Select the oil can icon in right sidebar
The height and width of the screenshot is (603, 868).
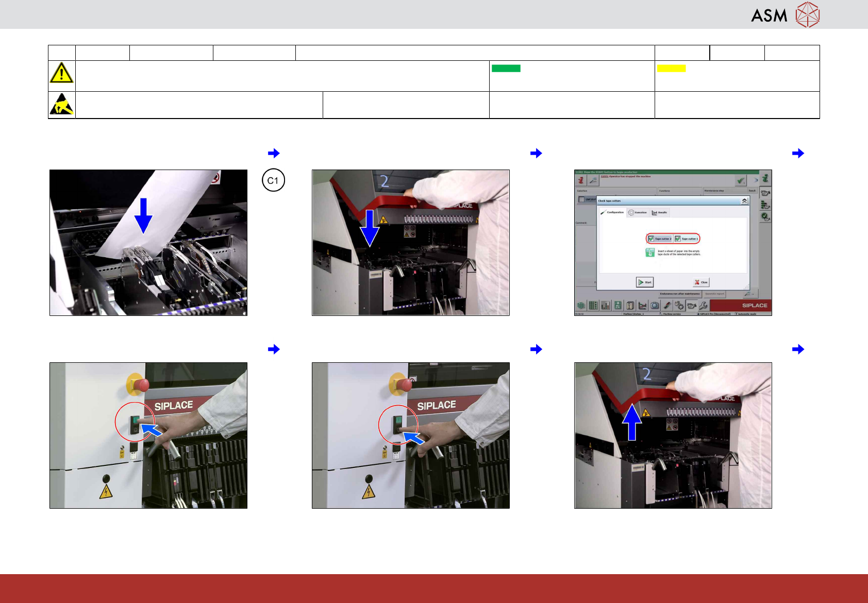click(765, 193)
